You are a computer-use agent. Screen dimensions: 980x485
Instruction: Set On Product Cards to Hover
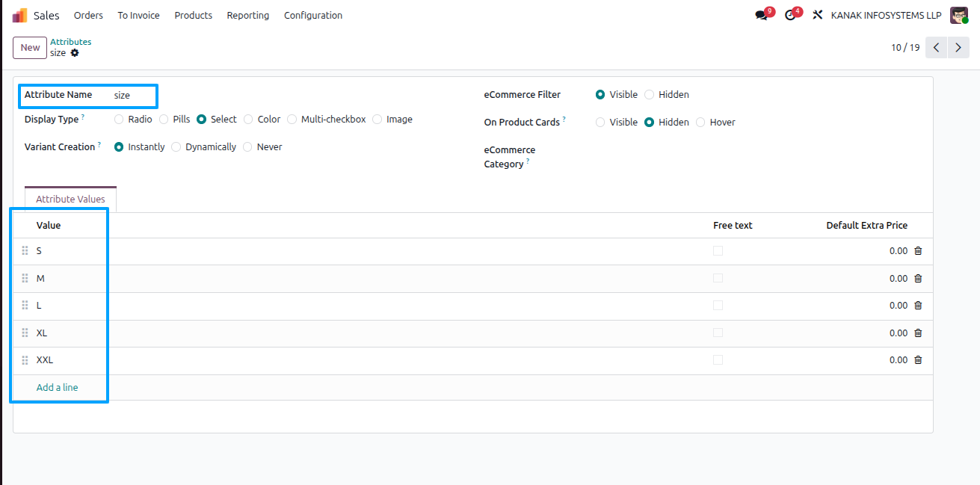point(700,123)
